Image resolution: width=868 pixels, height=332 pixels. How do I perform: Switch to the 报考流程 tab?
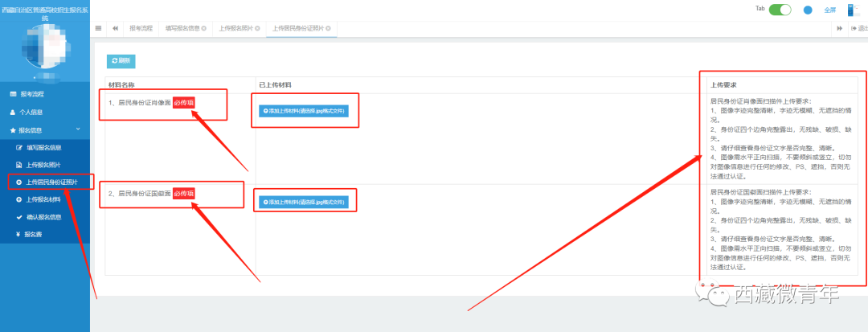click(x=141, y=28)
